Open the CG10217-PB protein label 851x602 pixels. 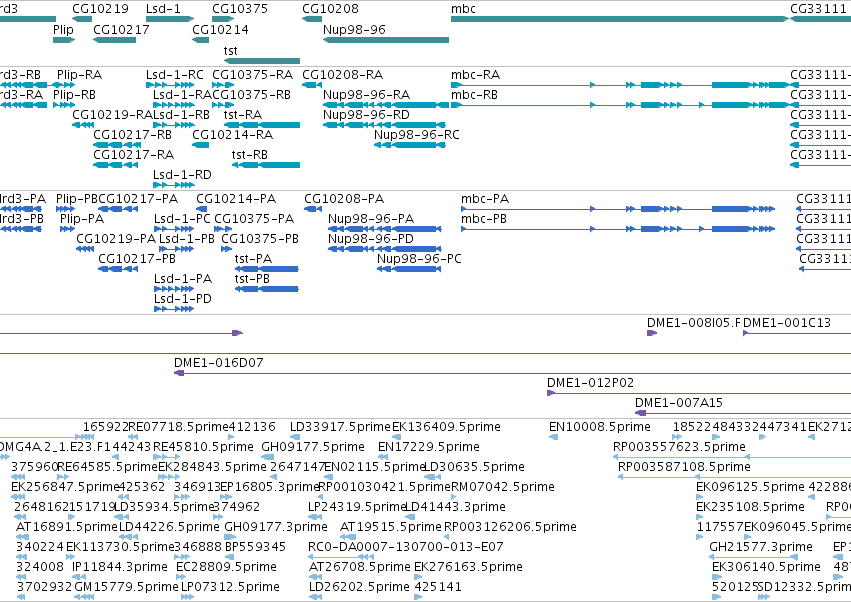pyautogui.click(x=137, y=259)
